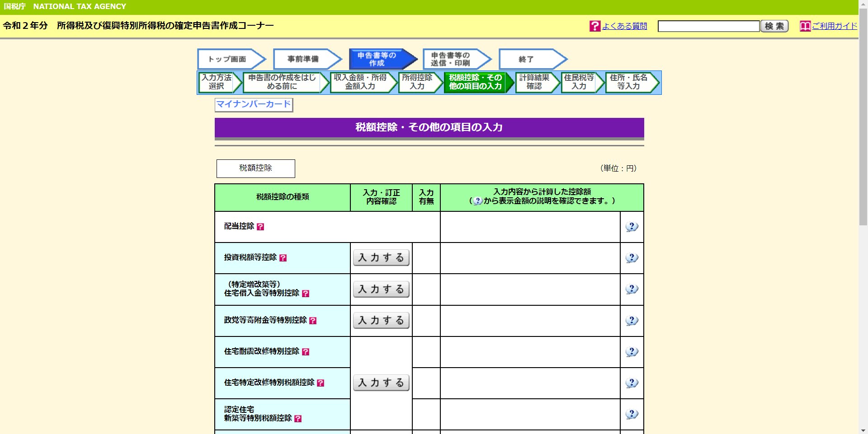Click the red help icon beside 住宅特定改修特別税額控除
The height and width of the screenshot is (434, 868).
[321, 383]
